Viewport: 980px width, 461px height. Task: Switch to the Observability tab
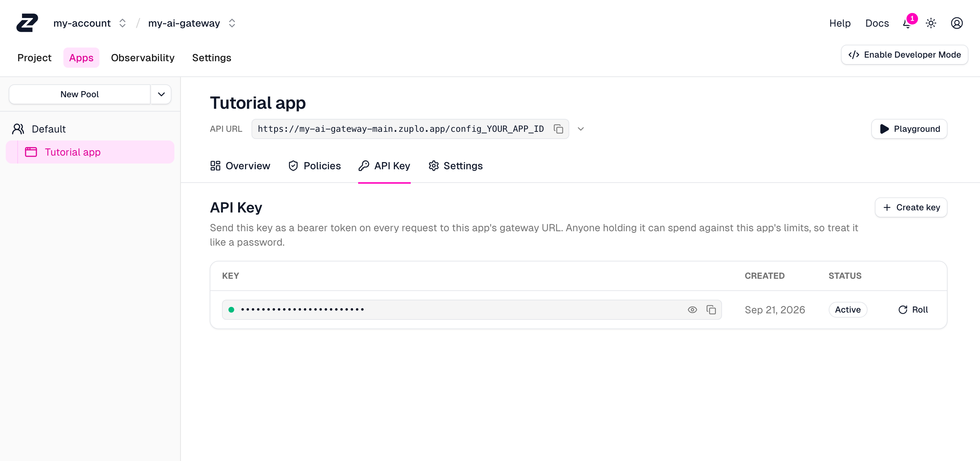click(x=143, y=58)
